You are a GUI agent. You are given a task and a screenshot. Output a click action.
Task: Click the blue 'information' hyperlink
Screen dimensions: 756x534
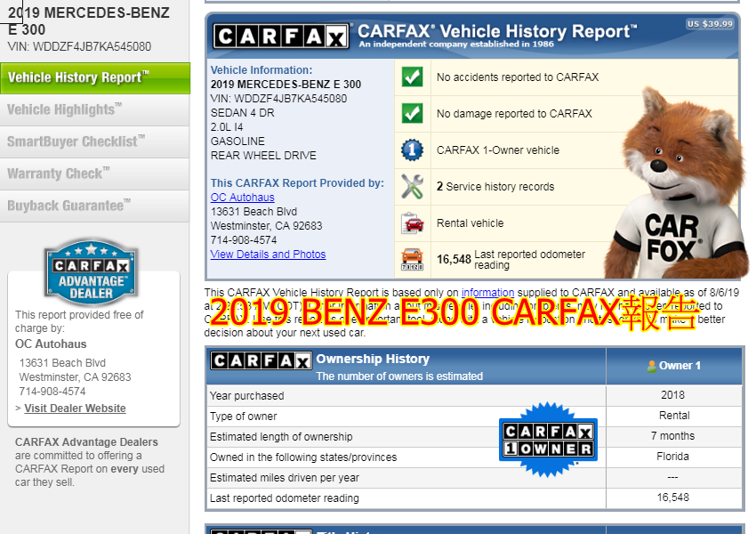coord(488,292)
